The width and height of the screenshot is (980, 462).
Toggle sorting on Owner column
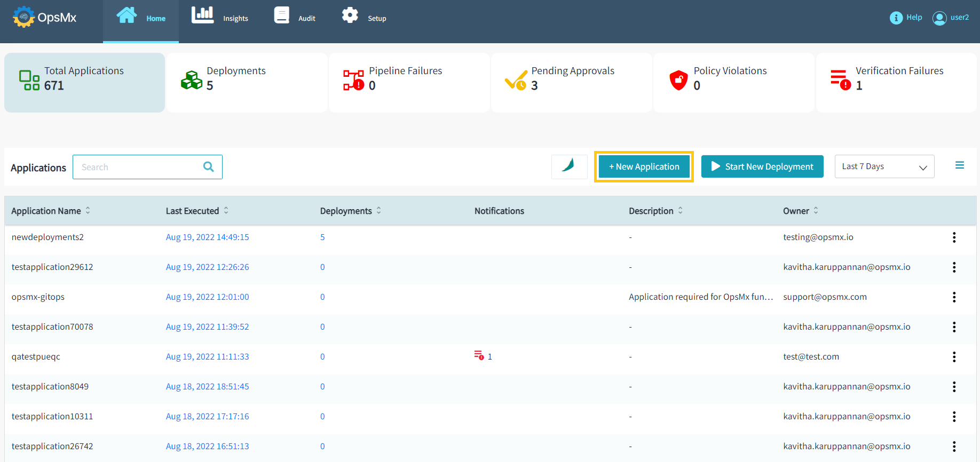pos(816,211)
